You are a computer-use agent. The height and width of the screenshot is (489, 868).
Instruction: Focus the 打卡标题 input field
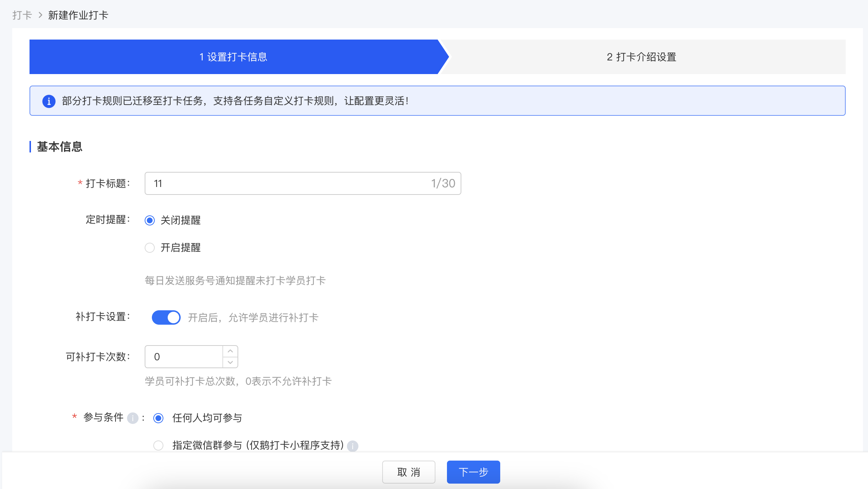point(303,183)
